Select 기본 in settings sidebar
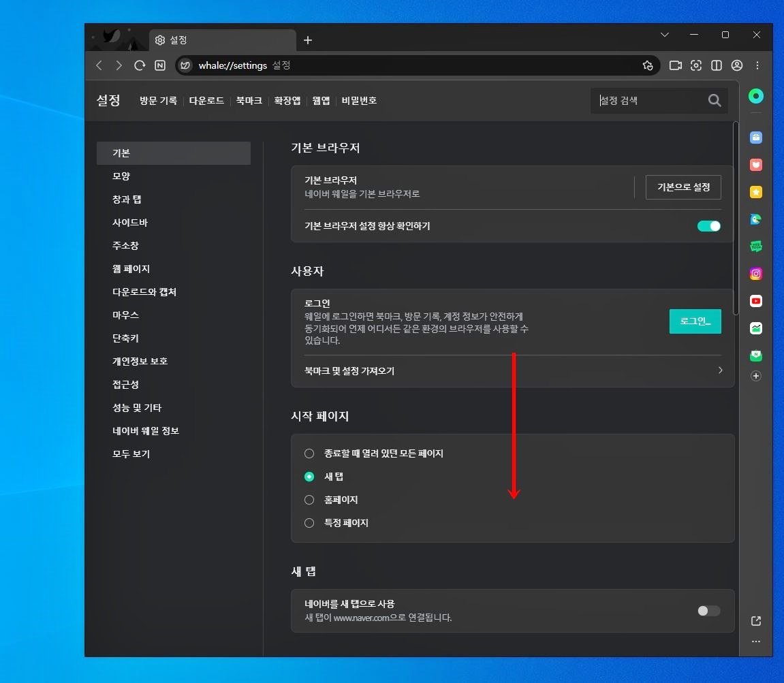Screen dimensions: 784x683 coord(174,153)
